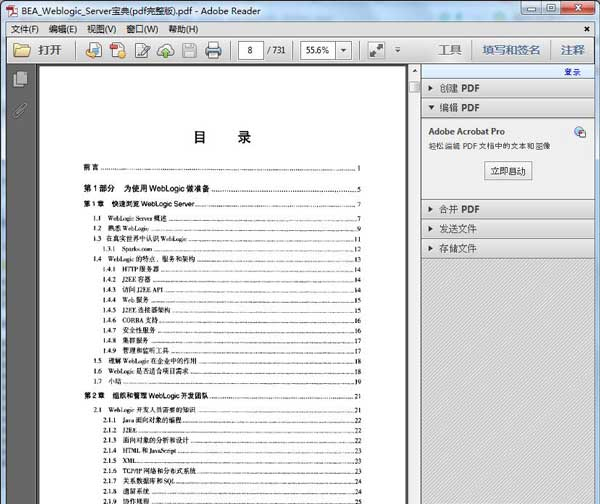This screenshot has height=504, width=600.
Task: Open the 视图(V) menu
Action: click(102, 29)
